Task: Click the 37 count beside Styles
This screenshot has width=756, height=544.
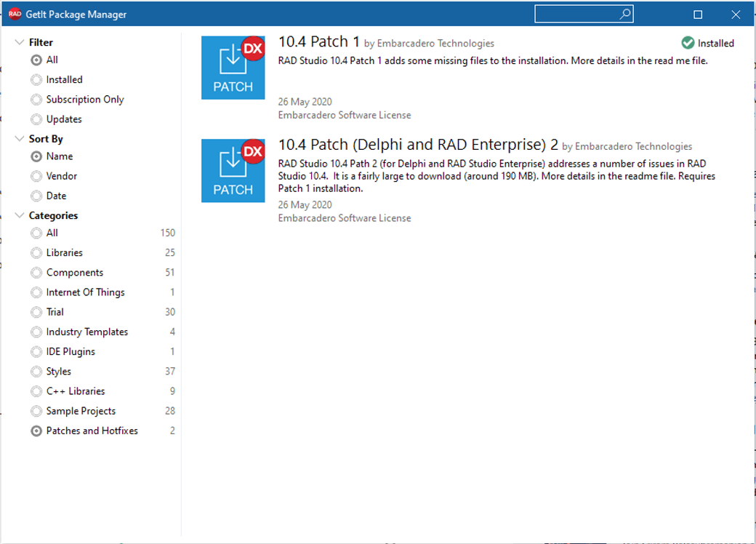Action: (169, 372)
